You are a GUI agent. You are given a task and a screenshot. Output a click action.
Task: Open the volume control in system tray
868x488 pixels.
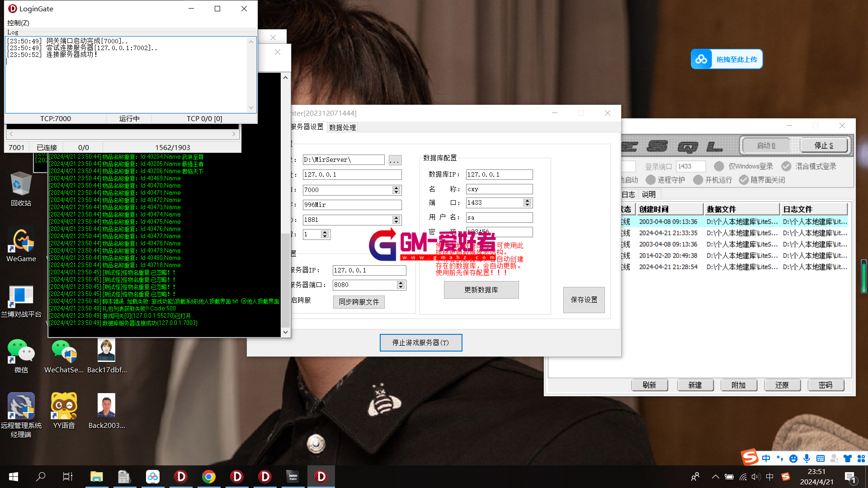click(x=756, y=477)
